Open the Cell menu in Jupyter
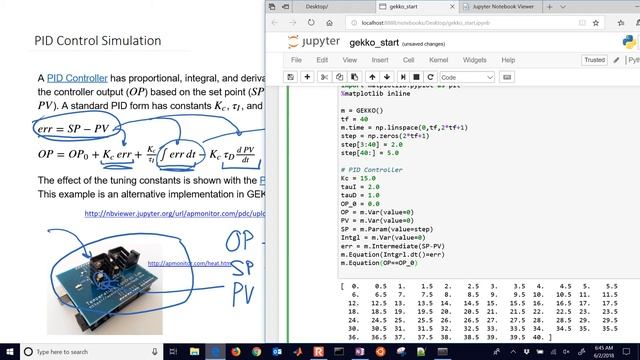The width and height of the screenshot is (640, 360). (x=409, y=60)
